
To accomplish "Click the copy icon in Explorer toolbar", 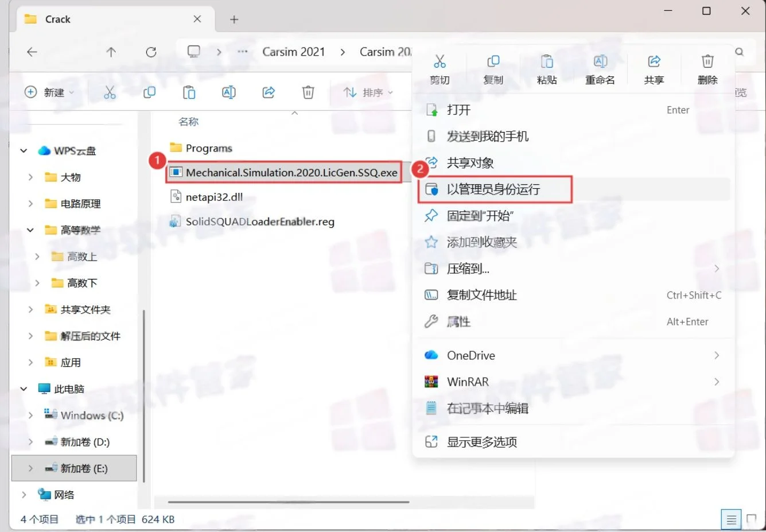I will pyautogui.click(x=149, y=92).
